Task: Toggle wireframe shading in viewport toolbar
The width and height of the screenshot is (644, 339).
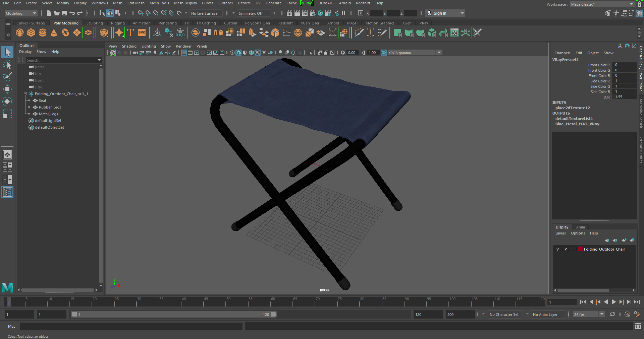Action: [x=232, y=53]
